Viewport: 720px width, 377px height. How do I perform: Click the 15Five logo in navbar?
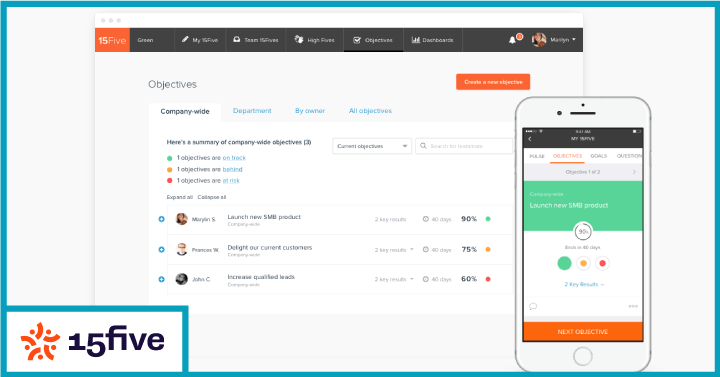[112, 40]
